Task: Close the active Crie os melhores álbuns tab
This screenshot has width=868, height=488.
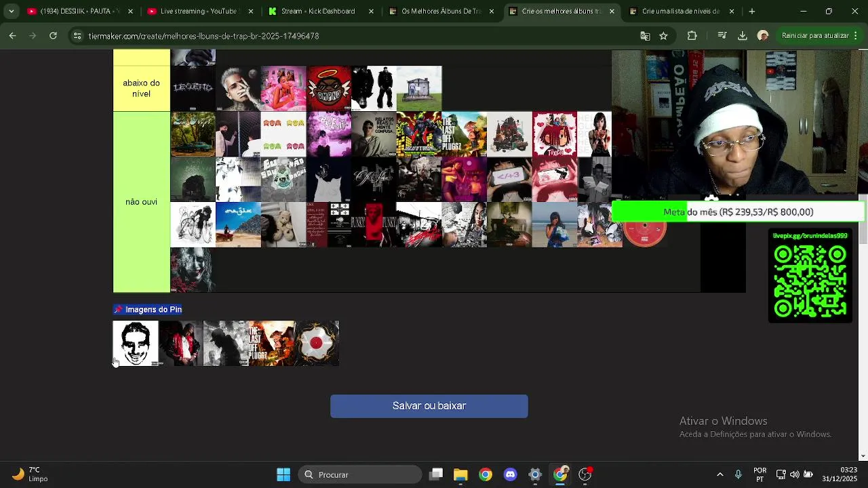Action: [x=612, y=11]
